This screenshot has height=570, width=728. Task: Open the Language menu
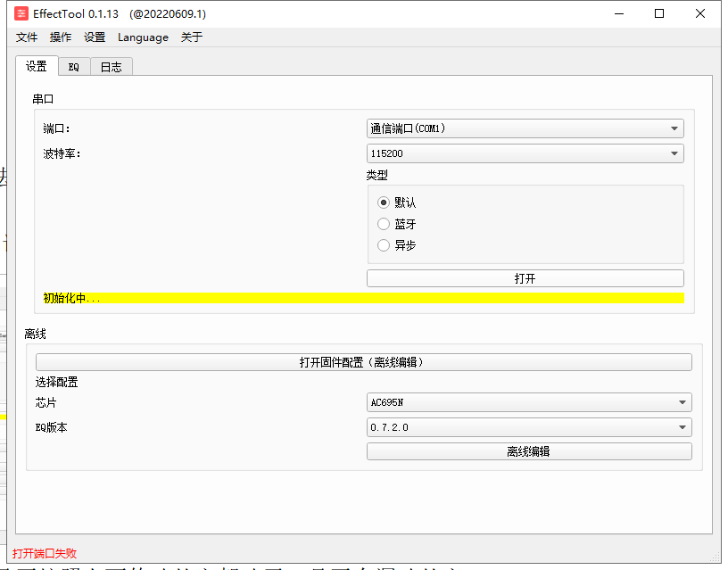pyautogui.click(x=143, y=37)
